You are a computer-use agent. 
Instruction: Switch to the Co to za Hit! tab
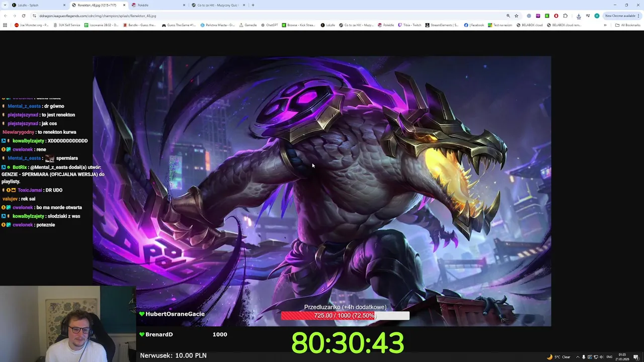point(218,5)
